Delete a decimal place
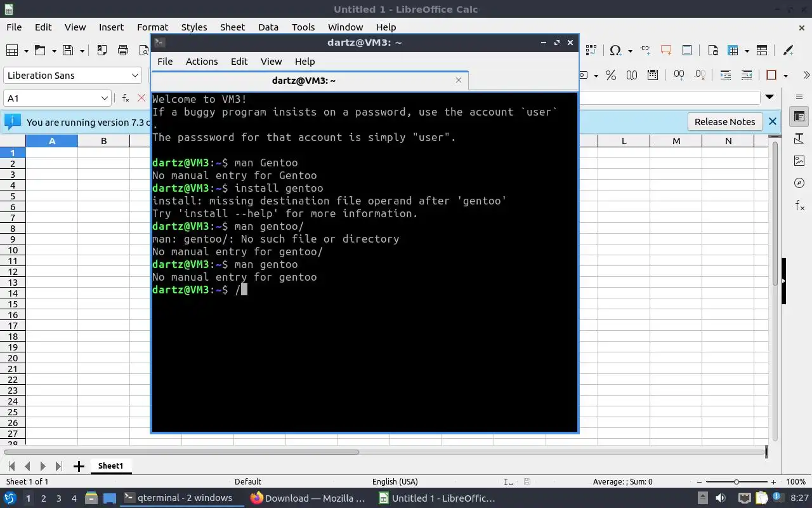Image resolution: width=812 pixels, height=508 pixels. [700, 75]
